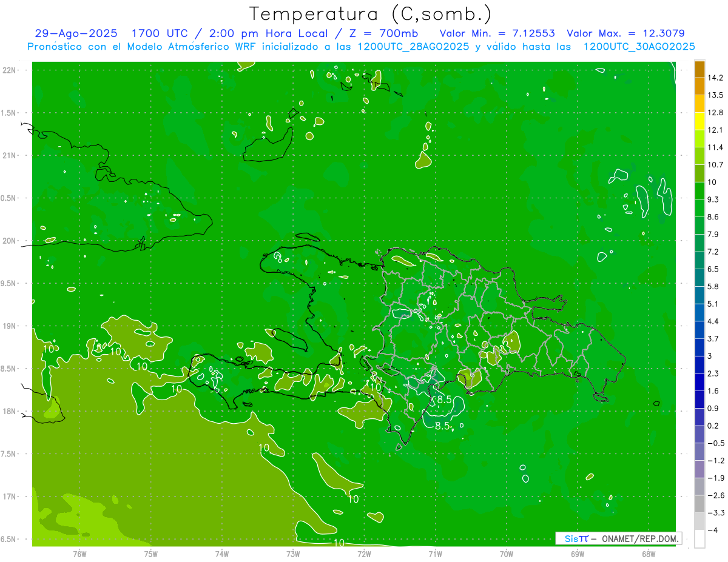Click the "75W" longitude axis label

[151, 554]
